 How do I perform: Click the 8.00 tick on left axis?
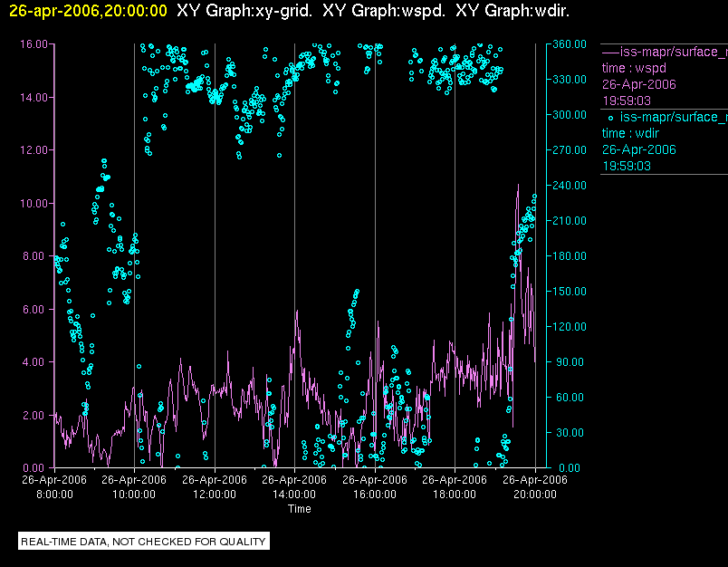(x=37, y=255)
